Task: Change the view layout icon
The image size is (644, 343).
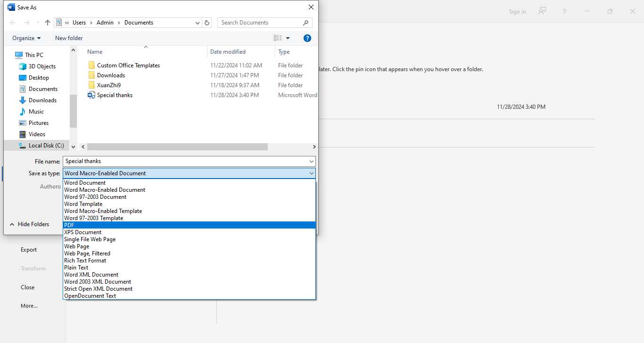Action: [278, 38]
